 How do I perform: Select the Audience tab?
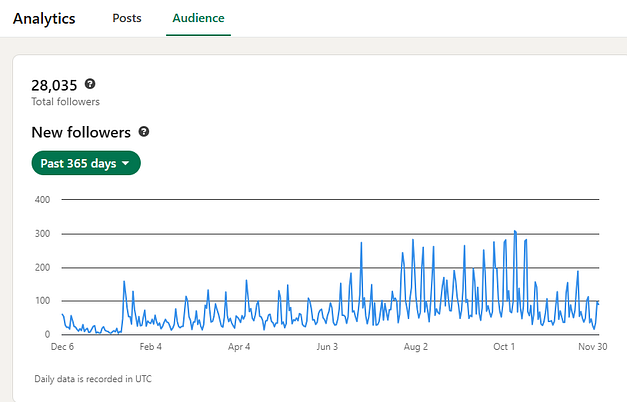coord(198,18)
